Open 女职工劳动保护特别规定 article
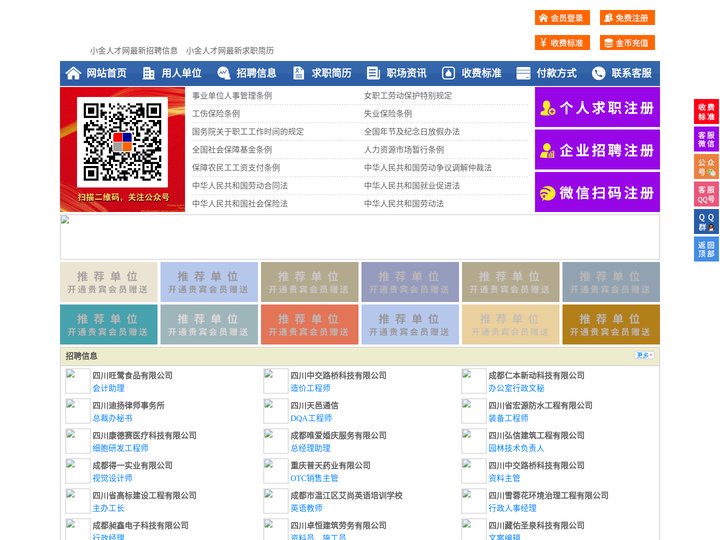The image size is (720, 540). click(408, 96)
